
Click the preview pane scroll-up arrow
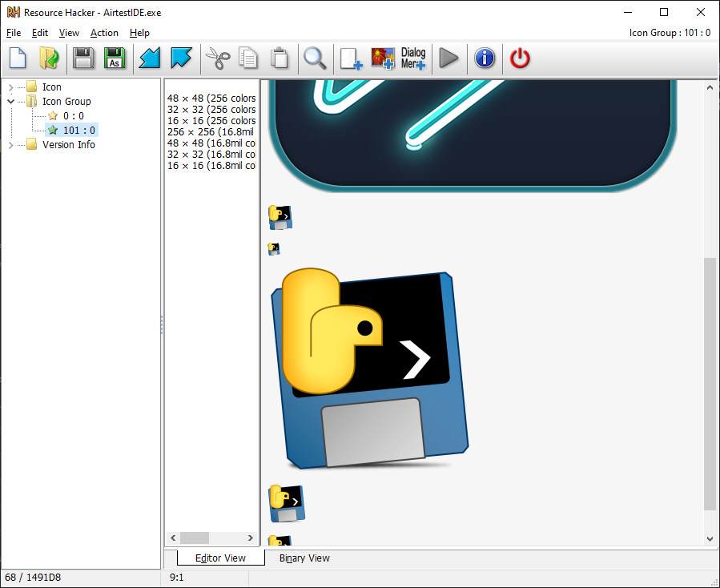710,87
